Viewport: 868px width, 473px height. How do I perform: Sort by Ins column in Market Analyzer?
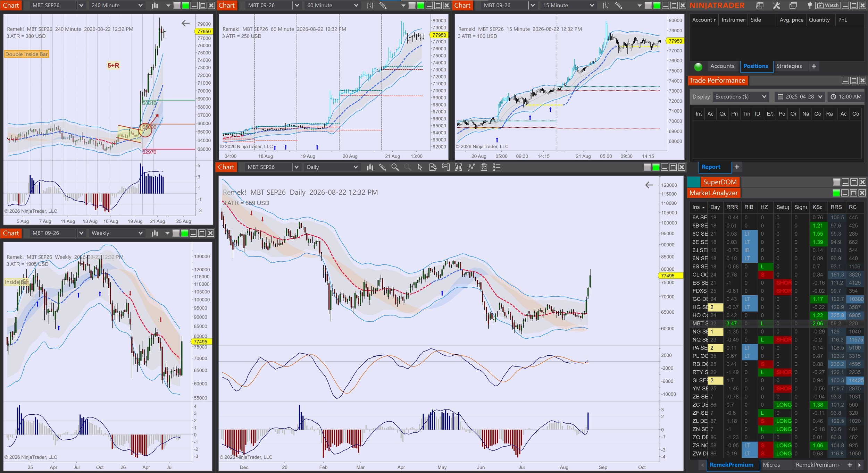tap(698, 207)
